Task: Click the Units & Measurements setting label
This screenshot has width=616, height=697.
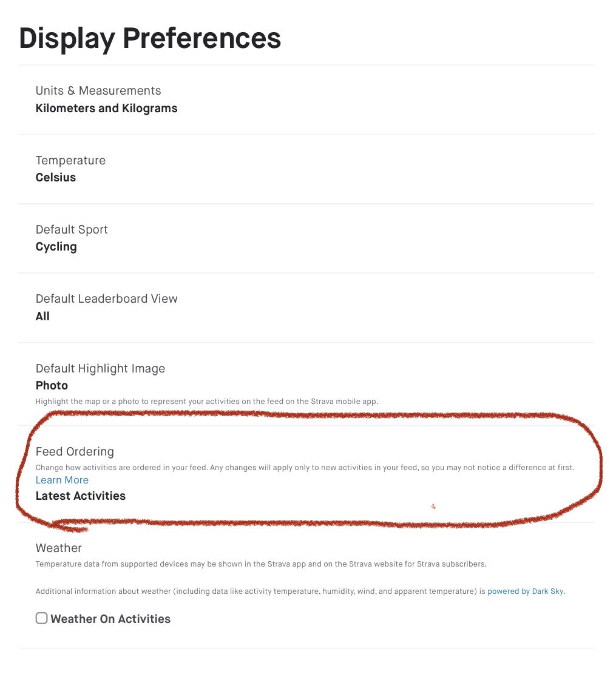Action: tap(98, 90)
